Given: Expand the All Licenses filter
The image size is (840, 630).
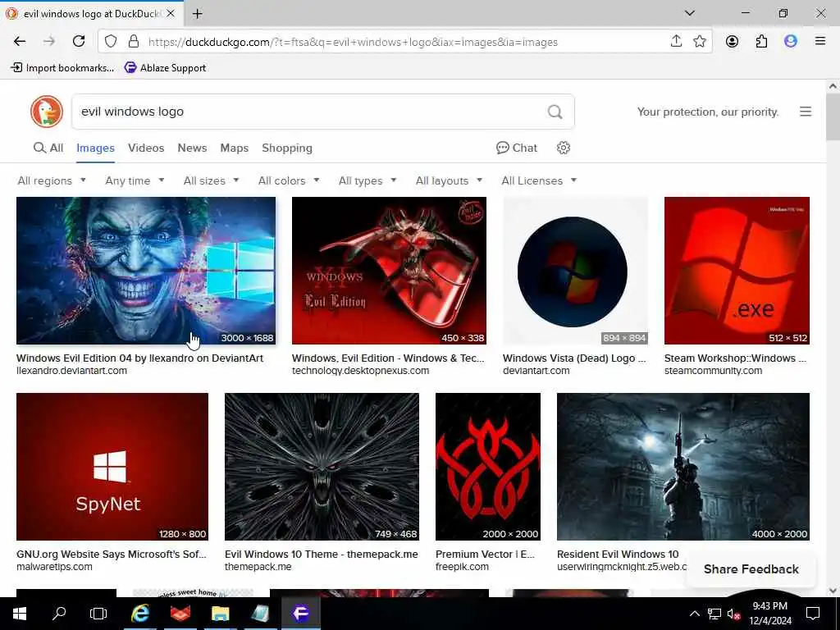Looking at the screenshot, I should pyautogui.click(x=539, y=180).
